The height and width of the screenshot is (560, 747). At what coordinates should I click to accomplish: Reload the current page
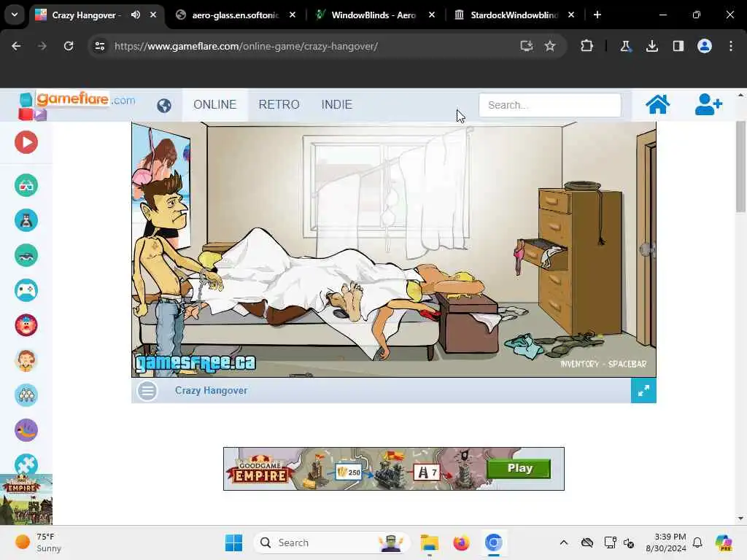pos(69,46)
